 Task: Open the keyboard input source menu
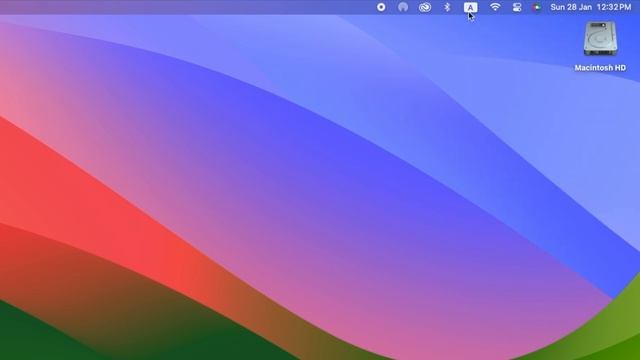[471, 7]
